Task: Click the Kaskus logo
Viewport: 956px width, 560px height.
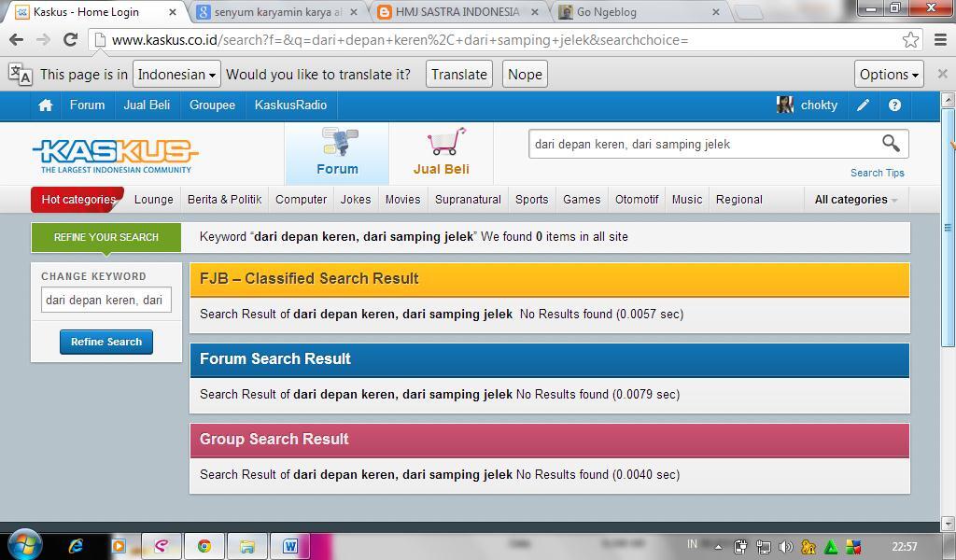Action: (x=115, y=156)
